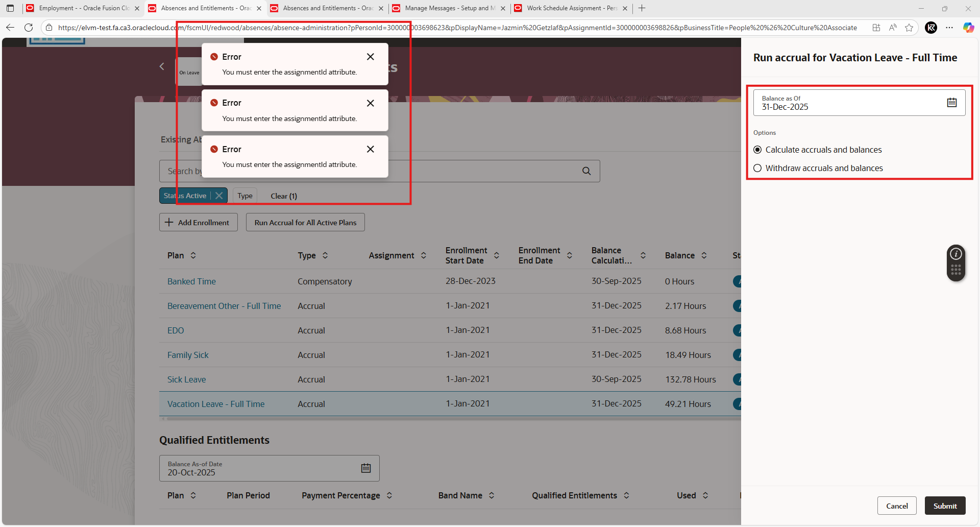
Task: Open the browser profile avatar
Action: (931, 28)
